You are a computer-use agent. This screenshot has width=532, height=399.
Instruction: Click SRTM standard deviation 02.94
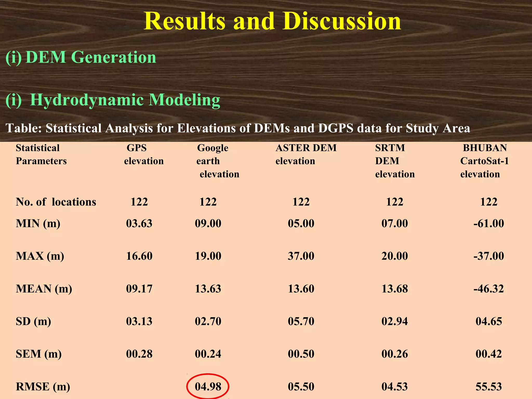pyautogui.click(x=395, y=322)
